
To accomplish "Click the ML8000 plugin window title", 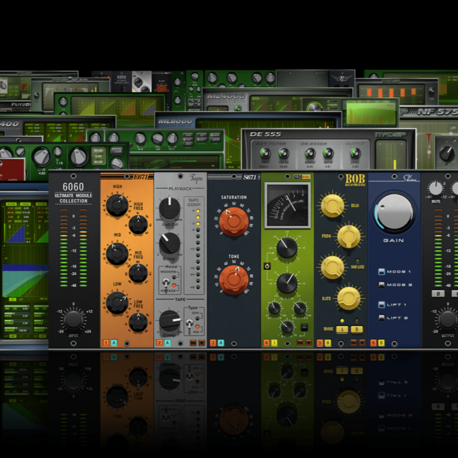I will 175,121.
